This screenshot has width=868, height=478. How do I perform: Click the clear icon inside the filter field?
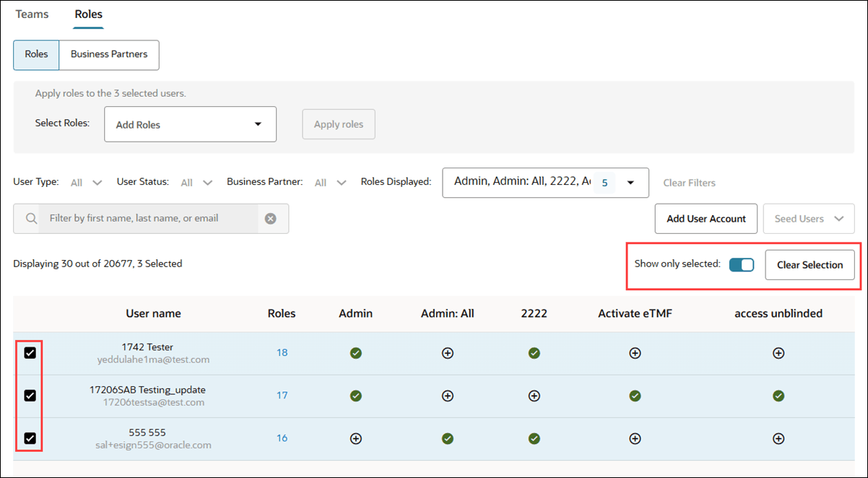tap(271, 218)
